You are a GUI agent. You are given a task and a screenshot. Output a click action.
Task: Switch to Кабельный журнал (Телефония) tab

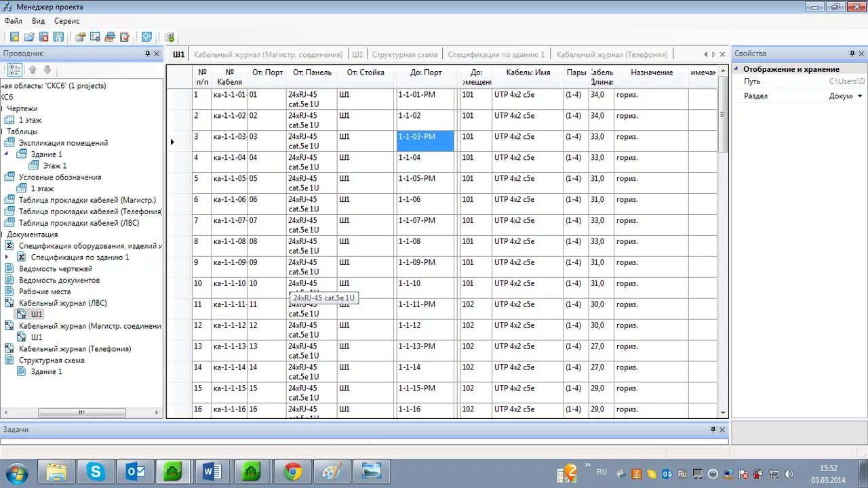click(612, 54)
